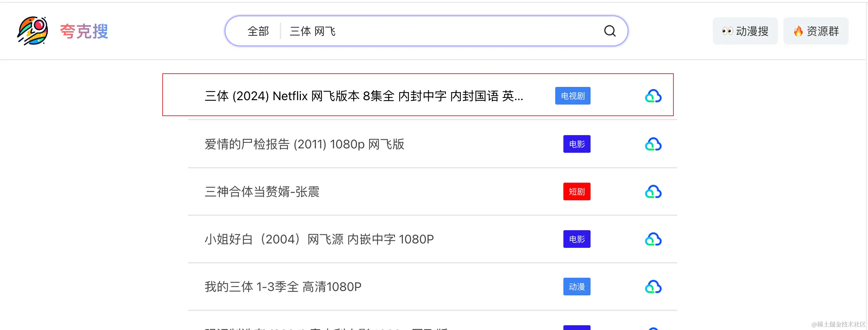Open the 资源群 button
This screenshot has width=868, height=330.
(816, 31)
